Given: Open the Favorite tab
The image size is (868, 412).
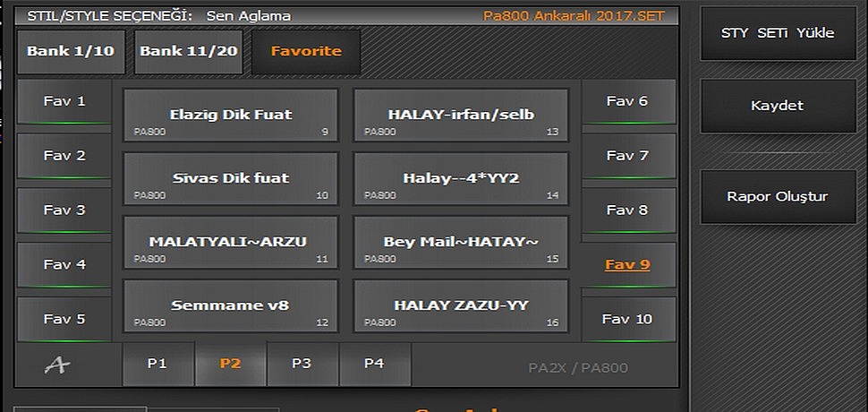Looking at the screenshot, I should [306, 52].
